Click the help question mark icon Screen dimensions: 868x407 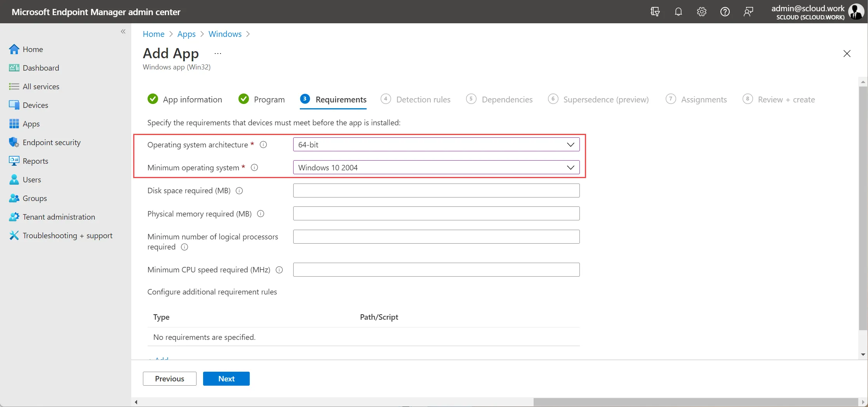(725, 12)
